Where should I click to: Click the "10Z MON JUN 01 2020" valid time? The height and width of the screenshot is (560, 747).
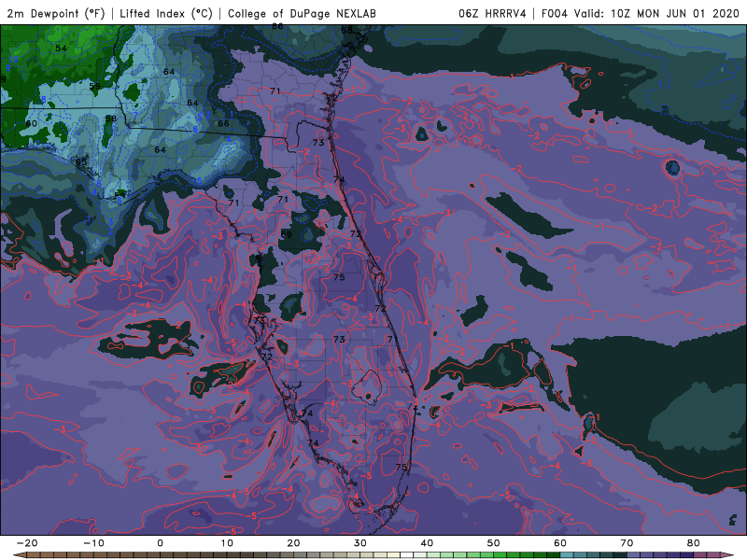675,13
